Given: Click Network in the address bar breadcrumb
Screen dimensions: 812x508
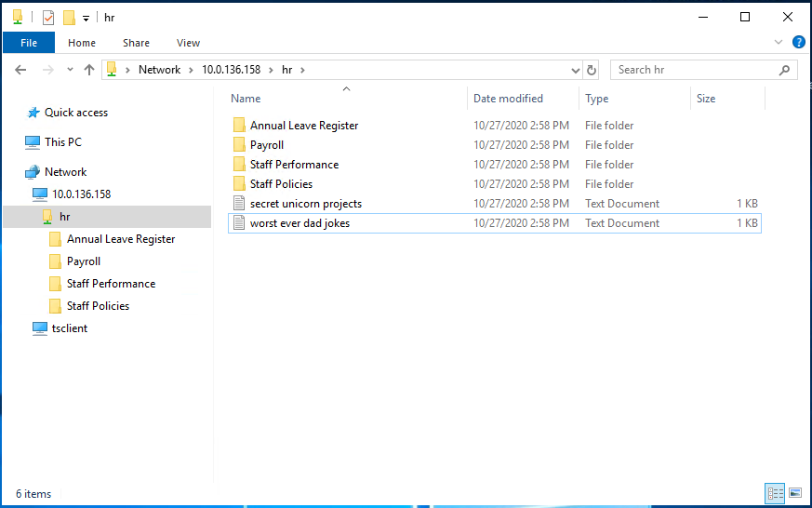Looking at the screenshot, I should coord(159,70).
